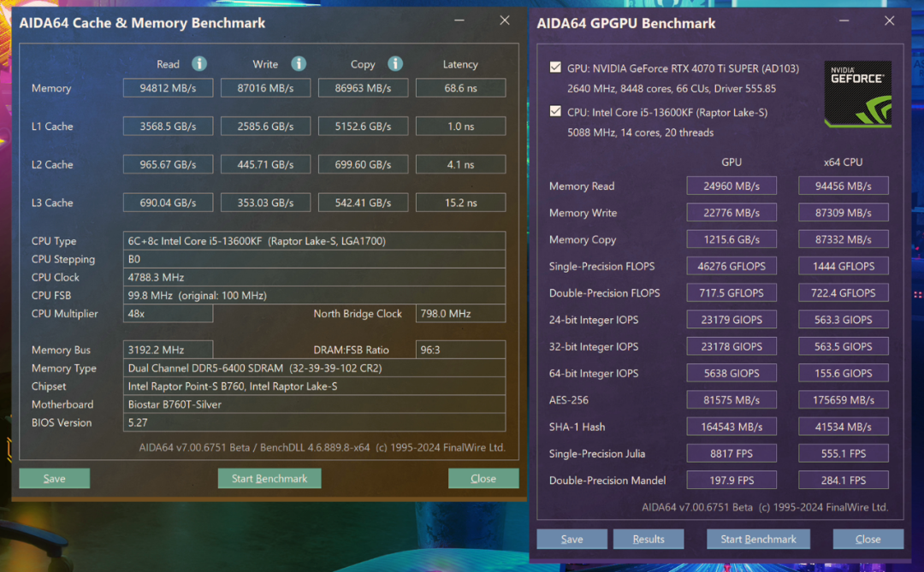This screenshot has width=924, height=572.
Task: Uncheck the CPU Intel Core i5-13600KF checkbox
Action: [555, 111]
